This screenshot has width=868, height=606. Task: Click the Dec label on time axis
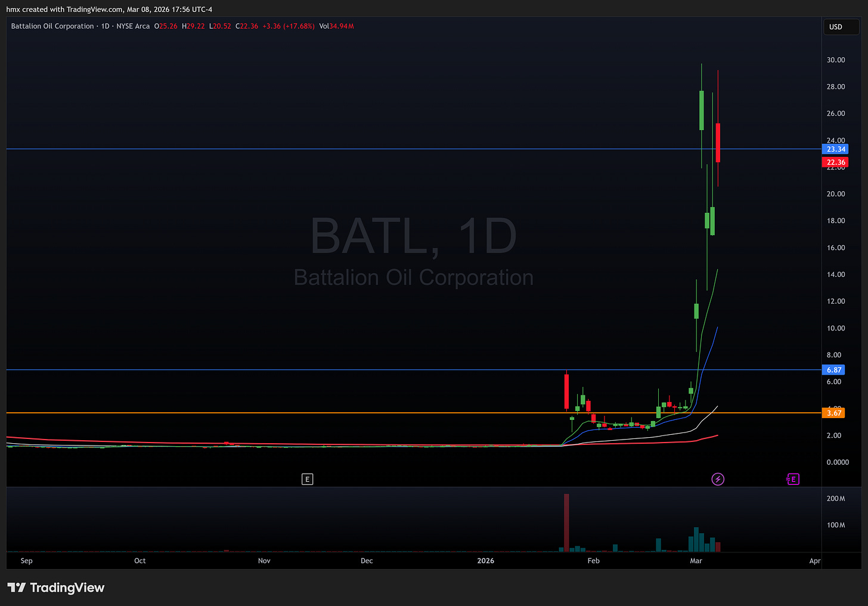(367, 561)
